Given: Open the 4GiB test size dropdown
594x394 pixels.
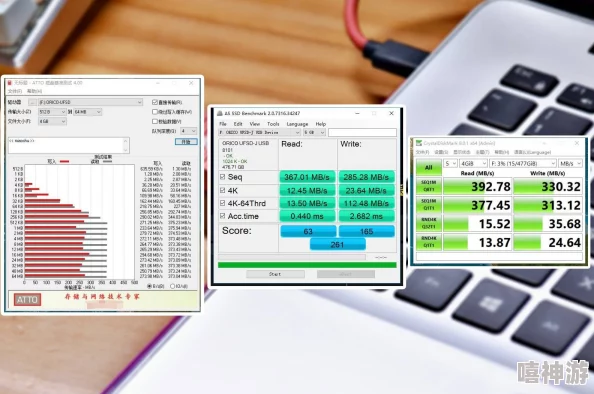Looking at the screenshot, I should pyautogui.click(x=473, y=163).
